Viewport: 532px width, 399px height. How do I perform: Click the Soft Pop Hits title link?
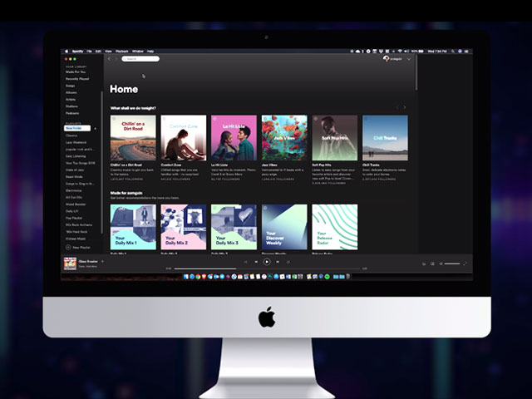[x=322, y=165]
